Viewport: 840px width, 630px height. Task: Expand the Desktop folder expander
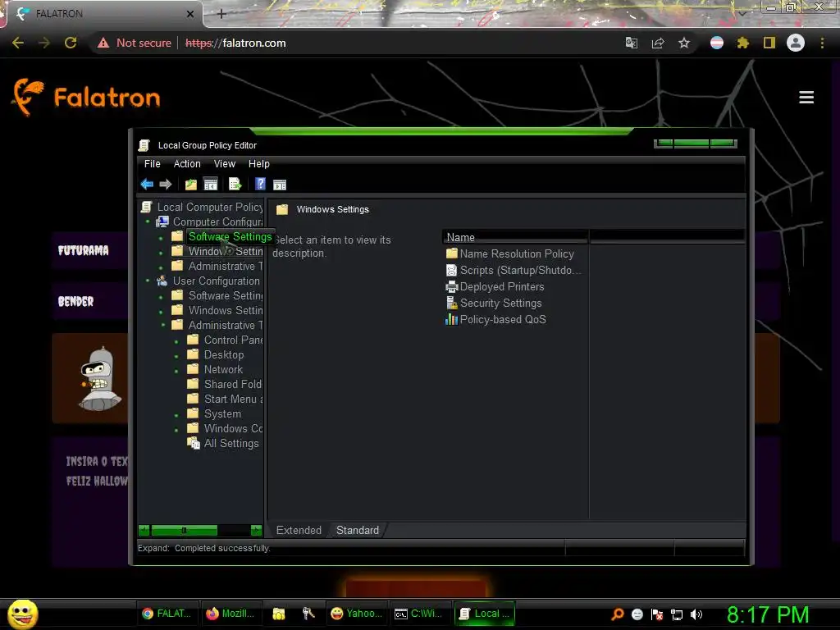coord(176,356)
